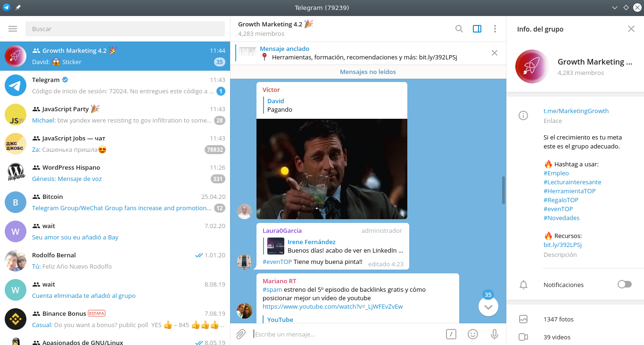Click the Binance Bonus logo avatar
Screen dimensions: 644x345
point(16,319)
